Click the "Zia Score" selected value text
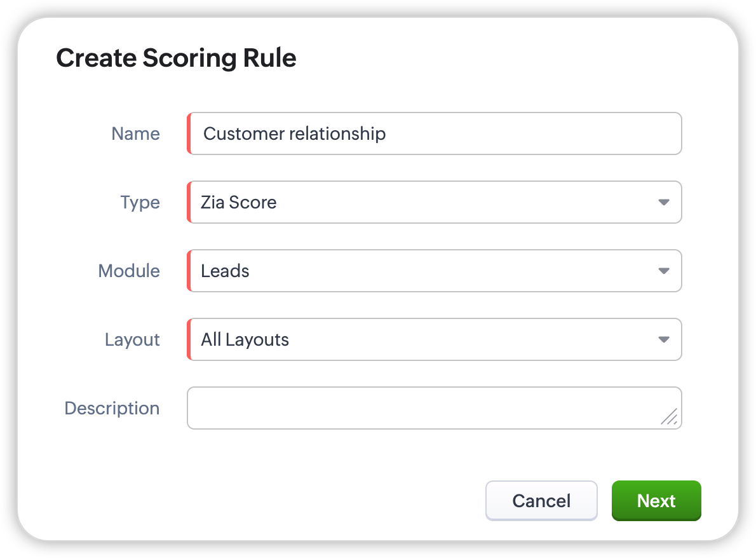Screen dimensions: 756x558 pos(239,203)
